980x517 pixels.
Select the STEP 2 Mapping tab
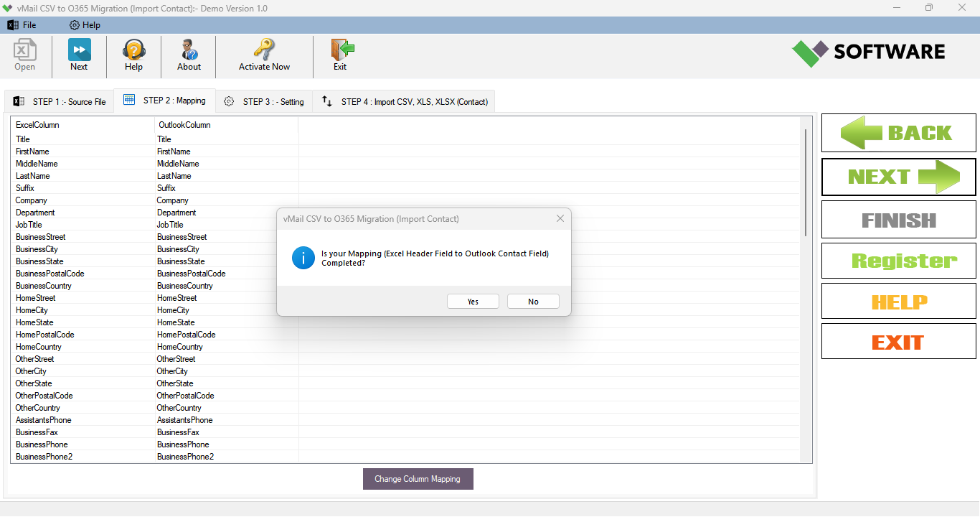click(x=165, y=101)
